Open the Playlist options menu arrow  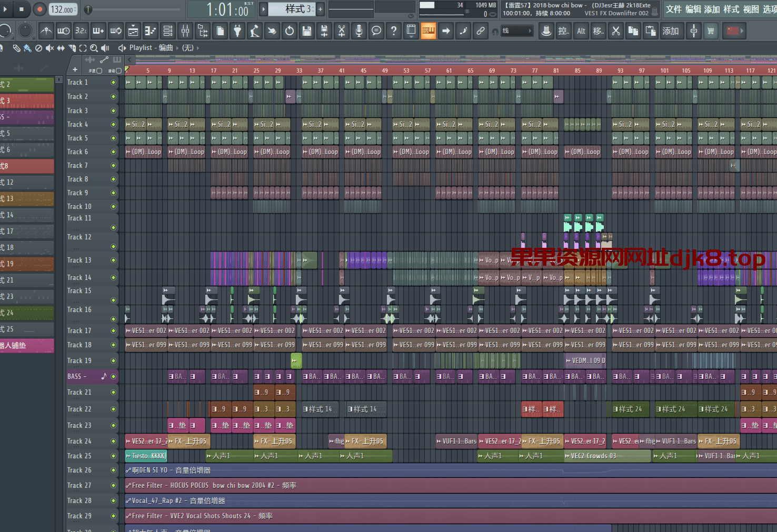tap(122, 48)
